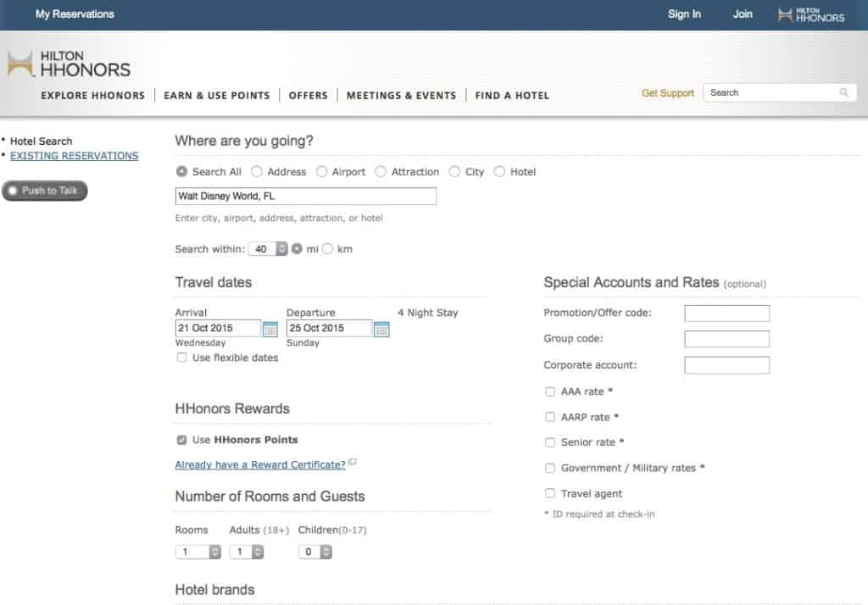Screen dimensions: 868x605
Task: Check the AARP rate box
Action: 549,417
